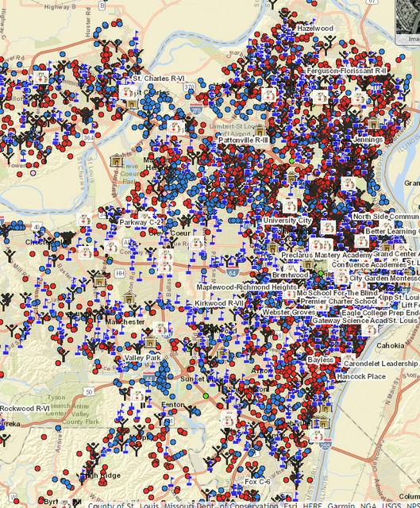Click the Pattonville R-III district label

tap(243, 140)
